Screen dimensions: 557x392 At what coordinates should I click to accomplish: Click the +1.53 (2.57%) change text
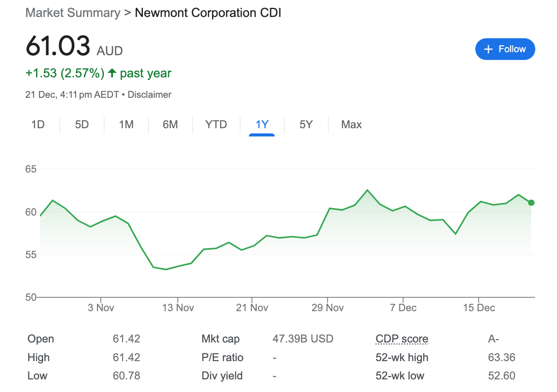(x=65, y=73)
